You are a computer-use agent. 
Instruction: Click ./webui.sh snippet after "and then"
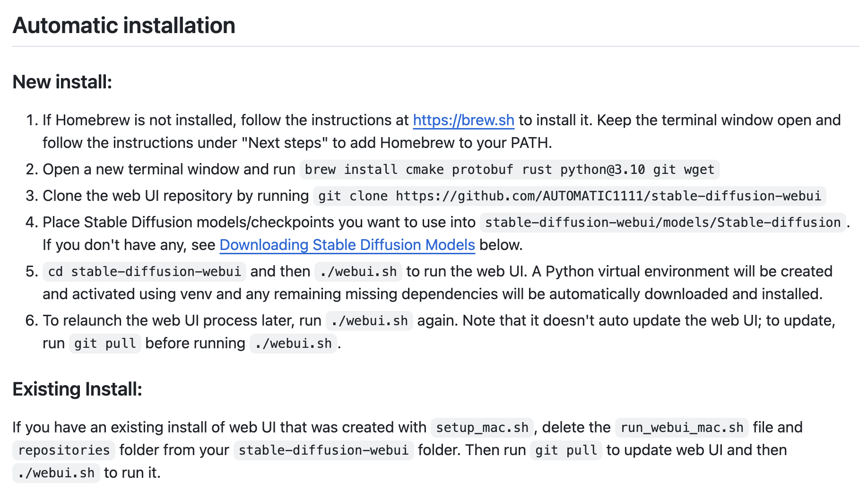coord(358,272)
